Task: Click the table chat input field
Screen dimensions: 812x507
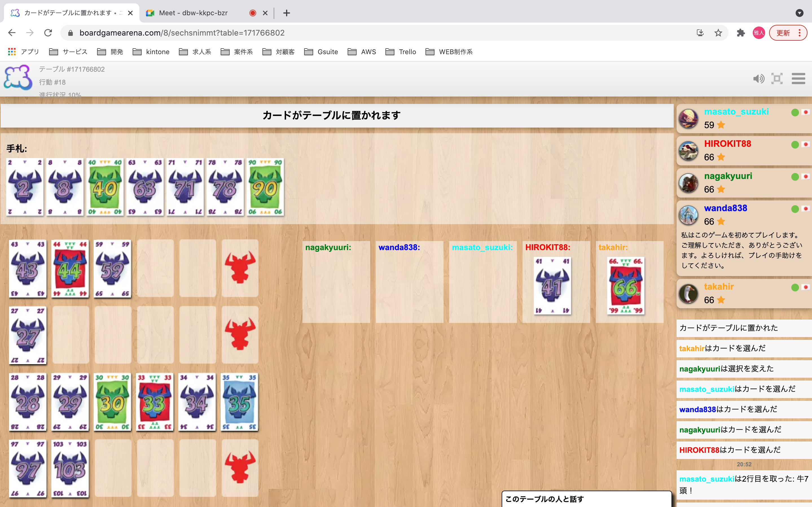Action: tap(587, 499)
